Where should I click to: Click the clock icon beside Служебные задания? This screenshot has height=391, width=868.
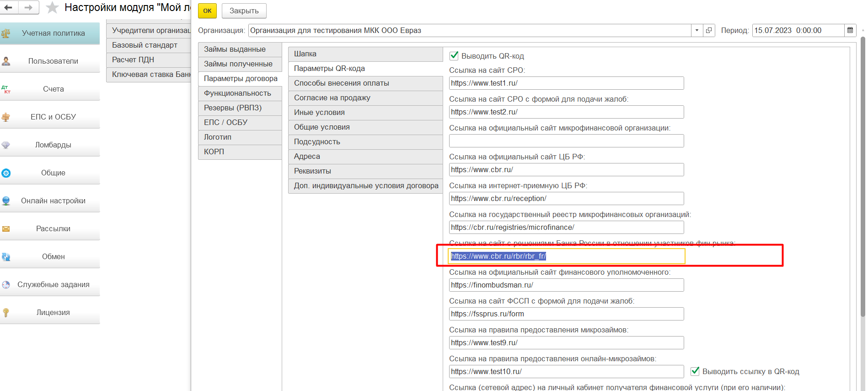click(6, 285)
